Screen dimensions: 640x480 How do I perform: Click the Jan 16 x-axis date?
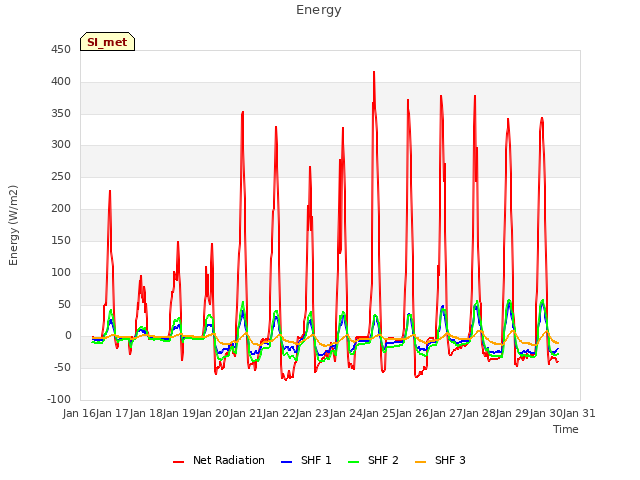(x=79, y=414)
